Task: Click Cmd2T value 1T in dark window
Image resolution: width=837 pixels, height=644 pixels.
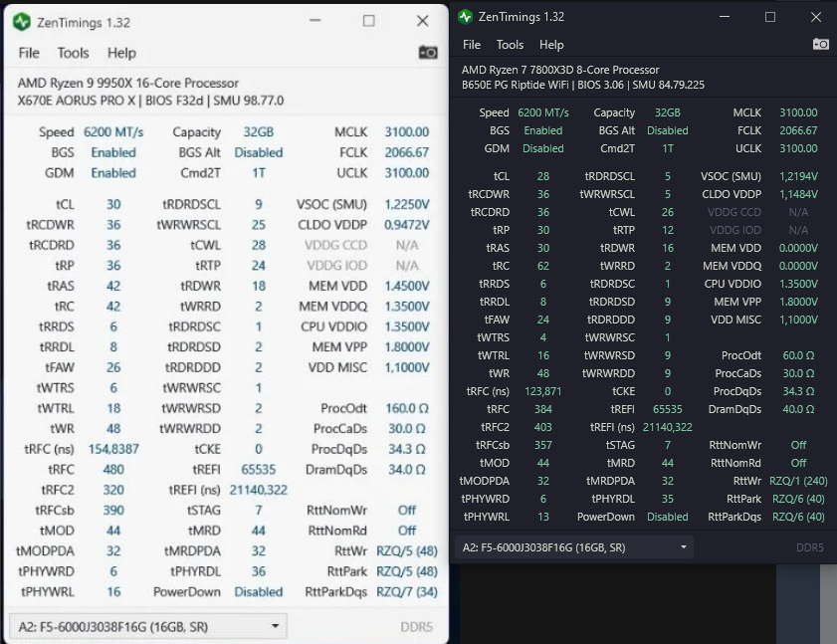Action: [x=668, y=148]
